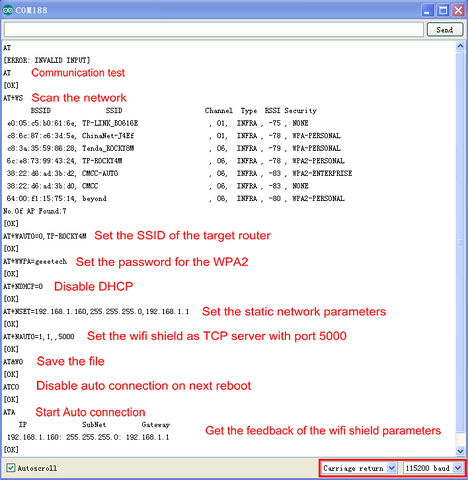
Task: Click the scrollbar down arrow
Action: 460,451
